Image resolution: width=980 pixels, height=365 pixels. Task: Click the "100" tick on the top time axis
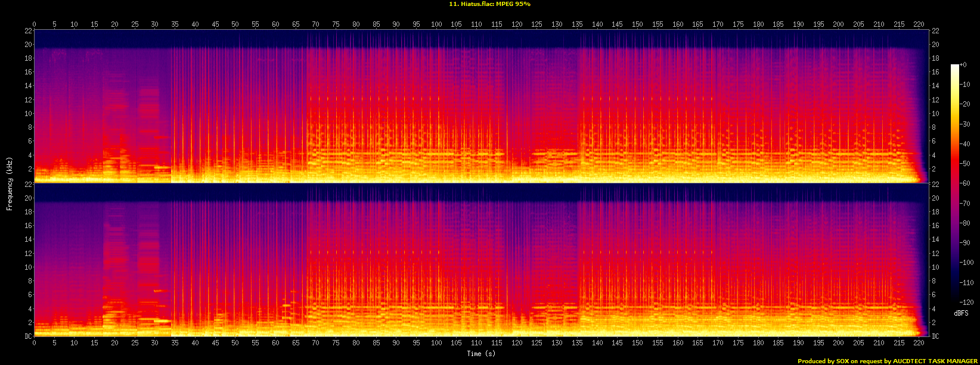click(x=436, y=24)
